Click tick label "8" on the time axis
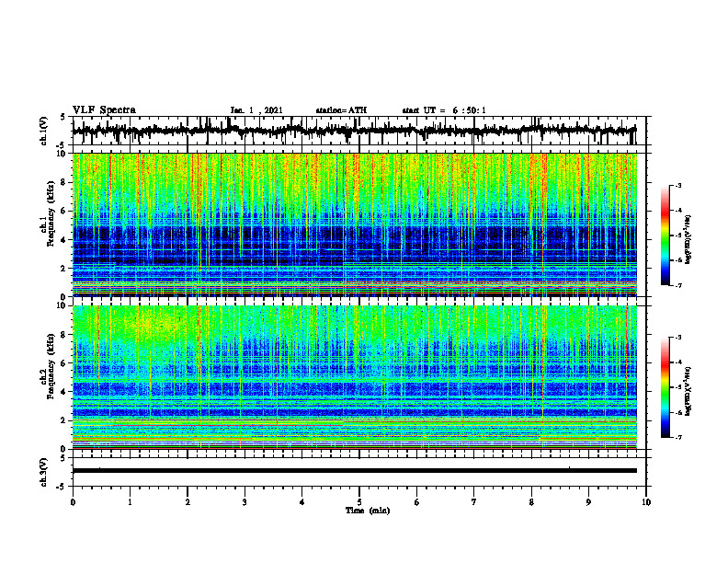728x563 pixels. click(x=531, y=502)
